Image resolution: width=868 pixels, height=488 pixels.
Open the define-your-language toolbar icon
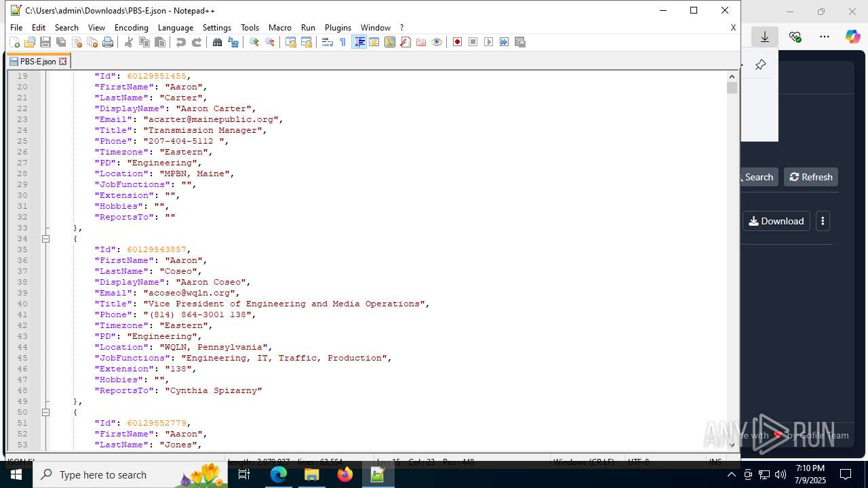374,42
